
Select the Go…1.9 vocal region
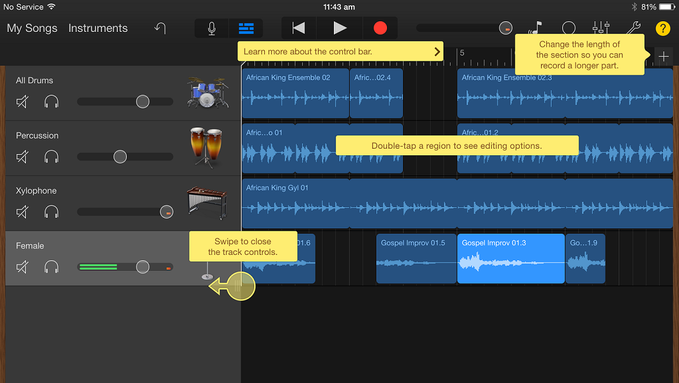pos(585,259)
